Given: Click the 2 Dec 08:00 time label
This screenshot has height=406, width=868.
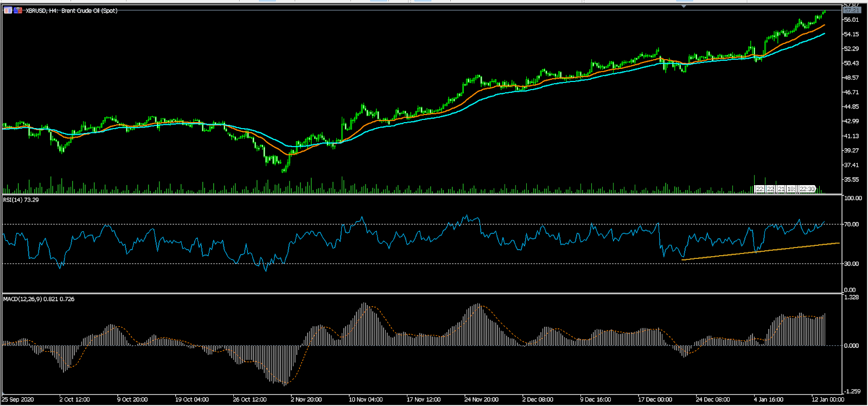Looking at the screenshot, I should coord(538,400).
